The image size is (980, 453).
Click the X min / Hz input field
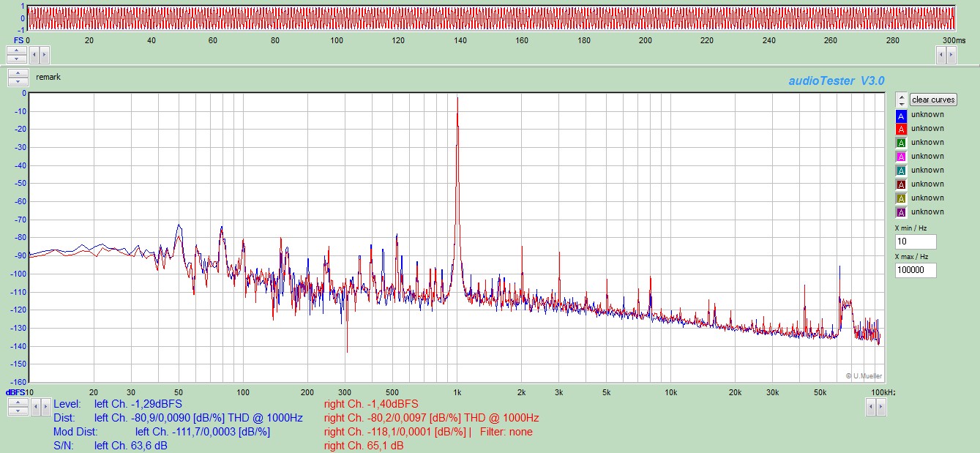point(915,242)
